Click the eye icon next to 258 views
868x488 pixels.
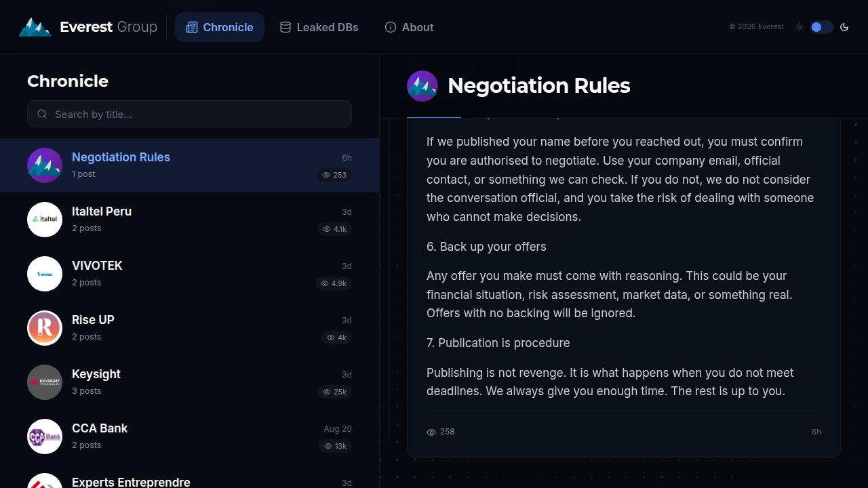point(431,432)
